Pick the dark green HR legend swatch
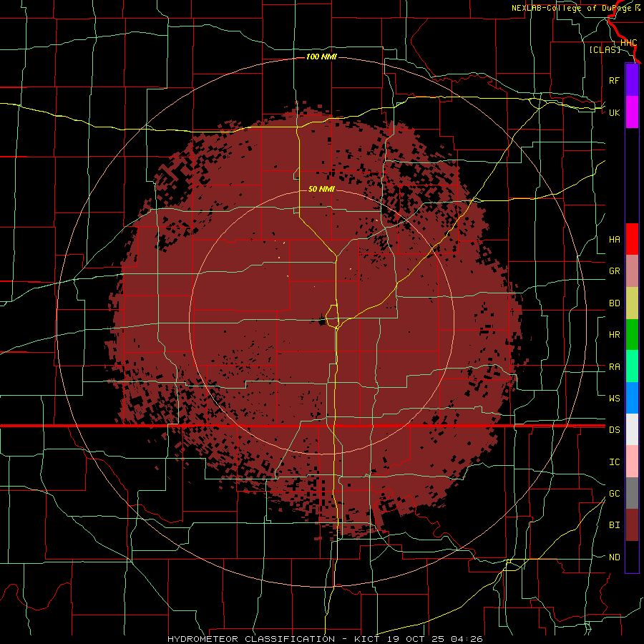This screenshot has height=644, width=644. (632, 335)
